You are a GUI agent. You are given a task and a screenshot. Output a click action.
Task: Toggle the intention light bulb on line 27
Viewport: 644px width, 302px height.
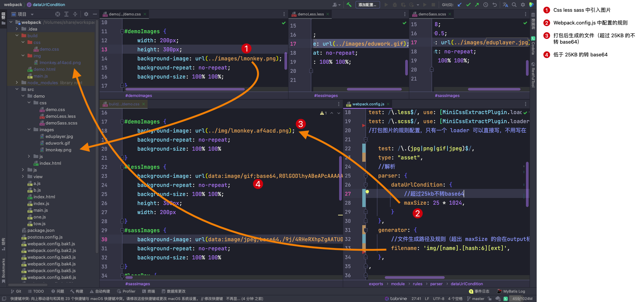[367, 192]
